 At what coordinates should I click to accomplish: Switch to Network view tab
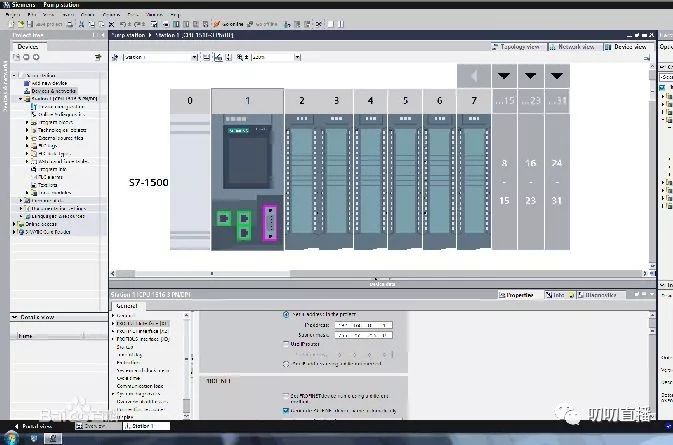573,46
